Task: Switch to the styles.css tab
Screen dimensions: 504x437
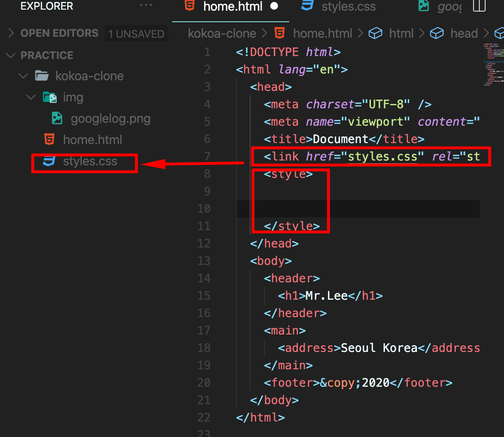Action: coord(348,6)
